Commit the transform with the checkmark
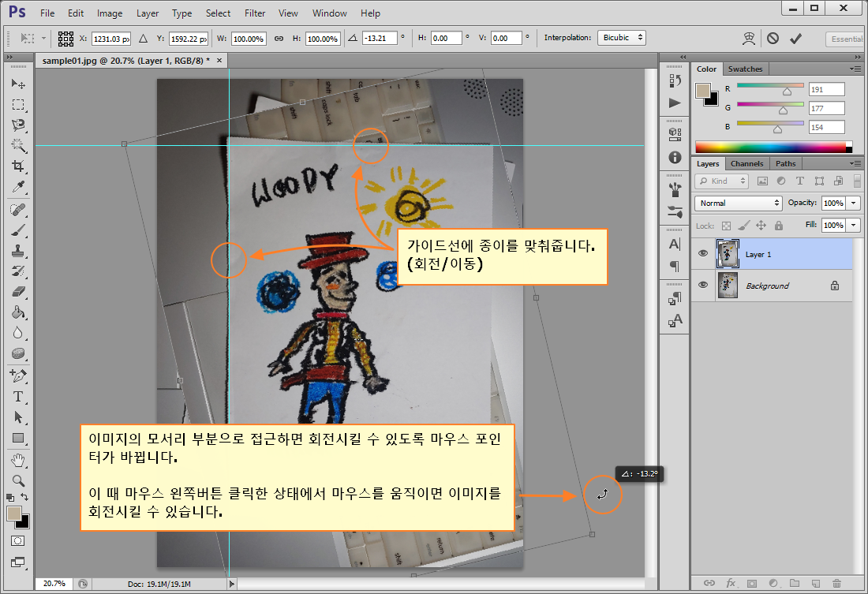The image size is (868, 594). [795, 38]
